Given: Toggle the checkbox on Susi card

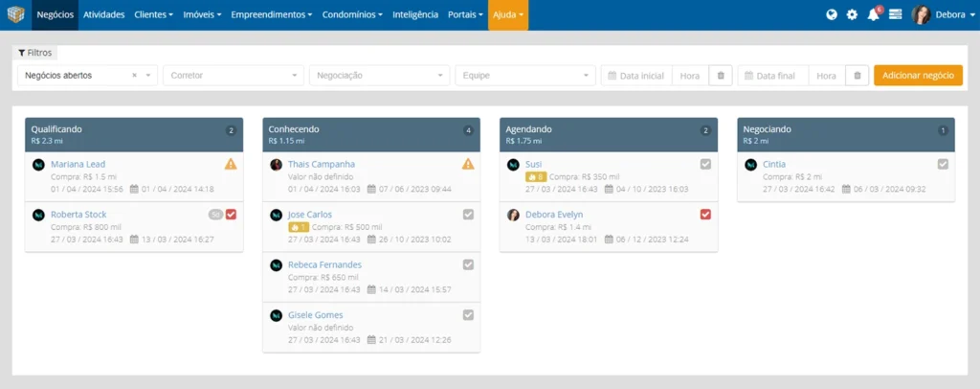Looking at the screenshot, I should [705, 165].
